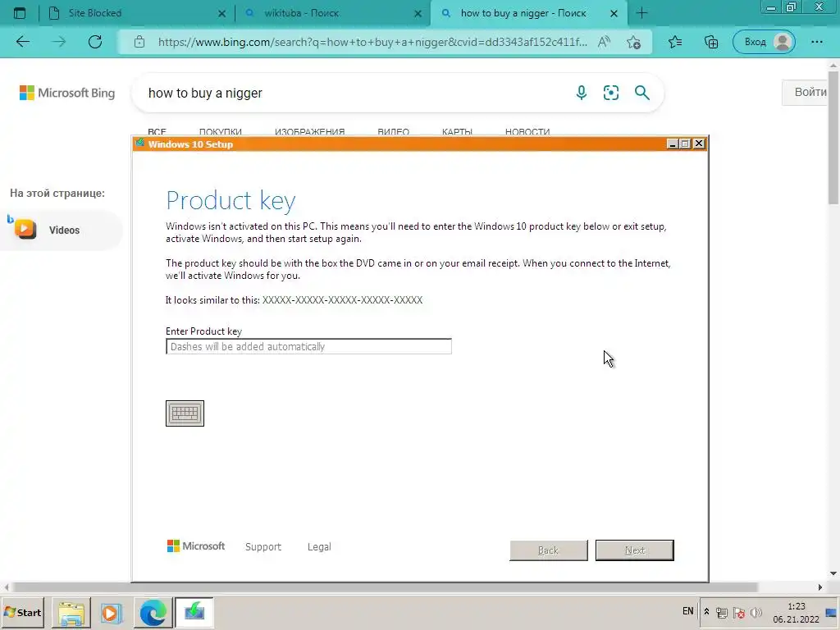Open the Legal link in Setup
The image size is (840, 630).
coord(319,546)
